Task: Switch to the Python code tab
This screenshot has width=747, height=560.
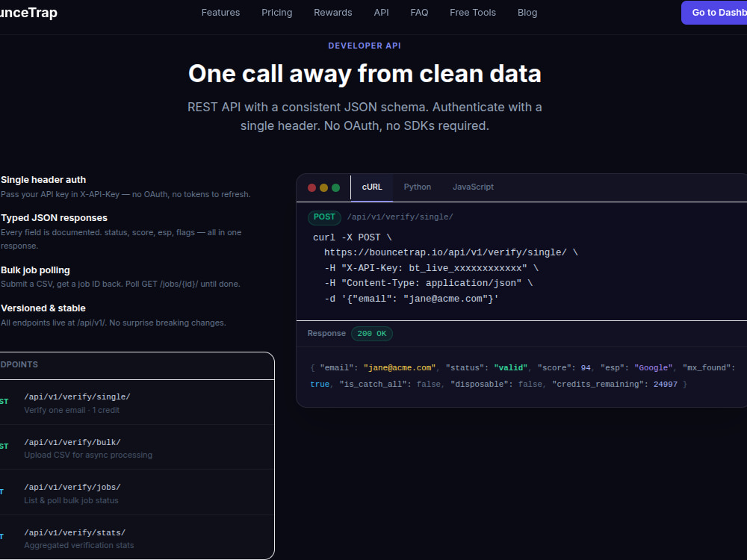Action: click(418, 187)
